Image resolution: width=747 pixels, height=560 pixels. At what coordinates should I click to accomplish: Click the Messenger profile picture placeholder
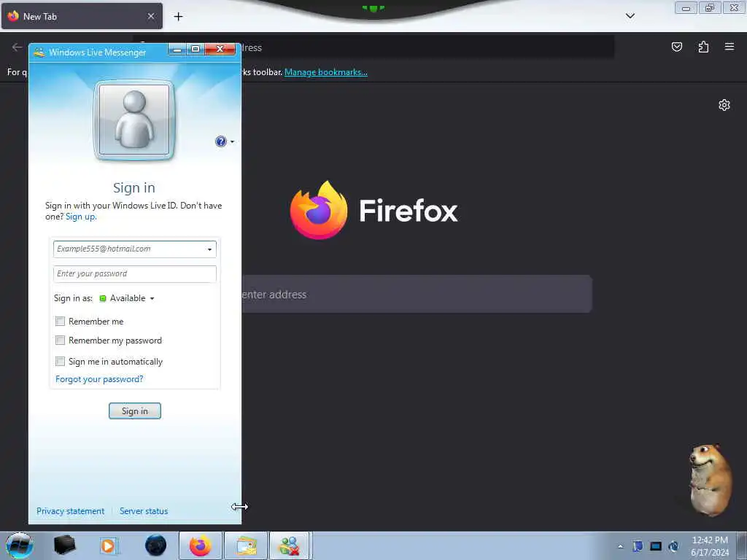click(x=134, y=120)
